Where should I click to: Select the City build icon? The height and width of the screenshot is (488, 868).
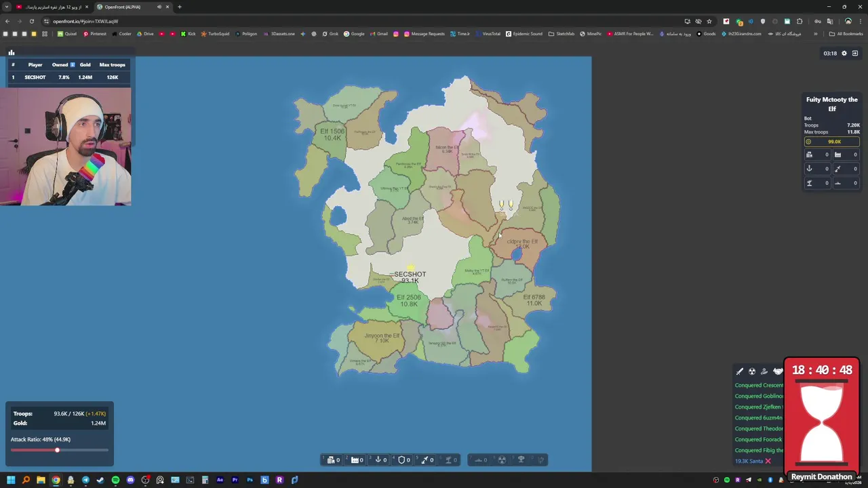tap(332, 460)
